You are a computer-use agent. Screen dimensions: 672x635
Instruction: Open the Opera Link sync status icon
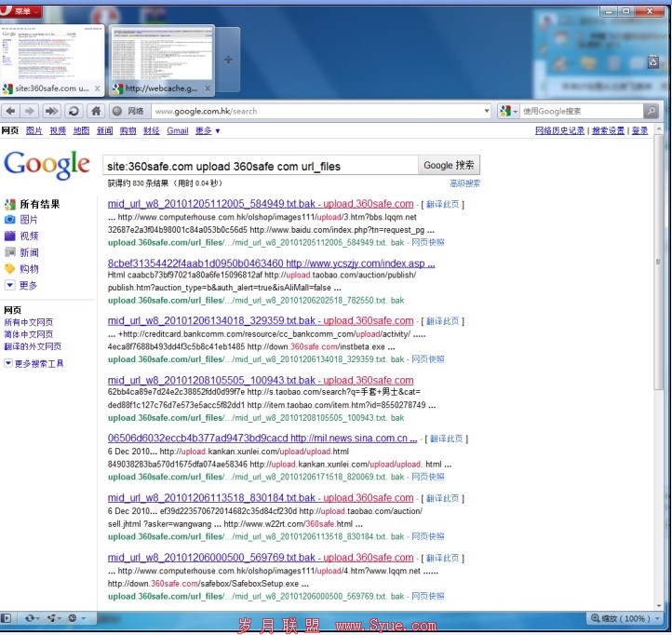click(x=32, y=618)
